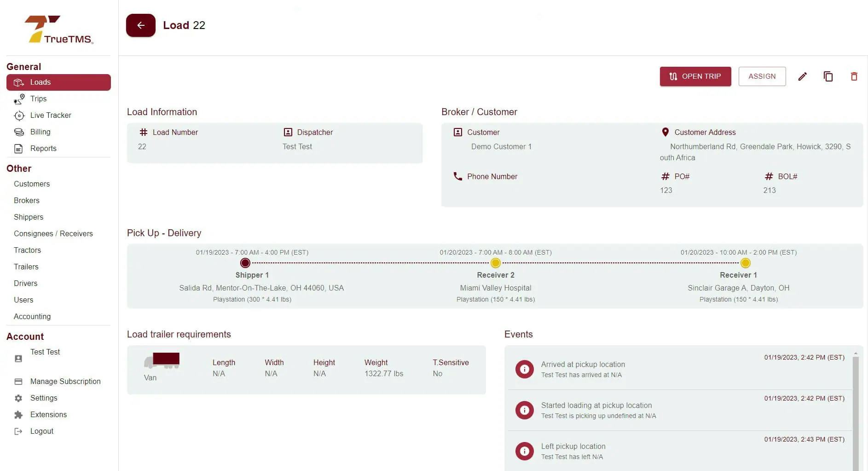Click the edit pencil icon
This screenshot has width=868, height=471.
pyautogui.click(x=803, y=76)
